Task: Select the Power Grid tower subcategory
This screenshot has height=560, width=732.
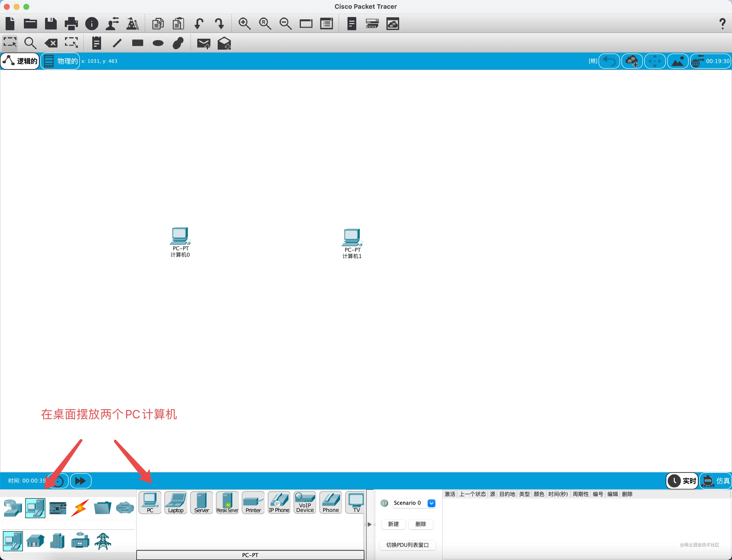Action: point(102,541)
